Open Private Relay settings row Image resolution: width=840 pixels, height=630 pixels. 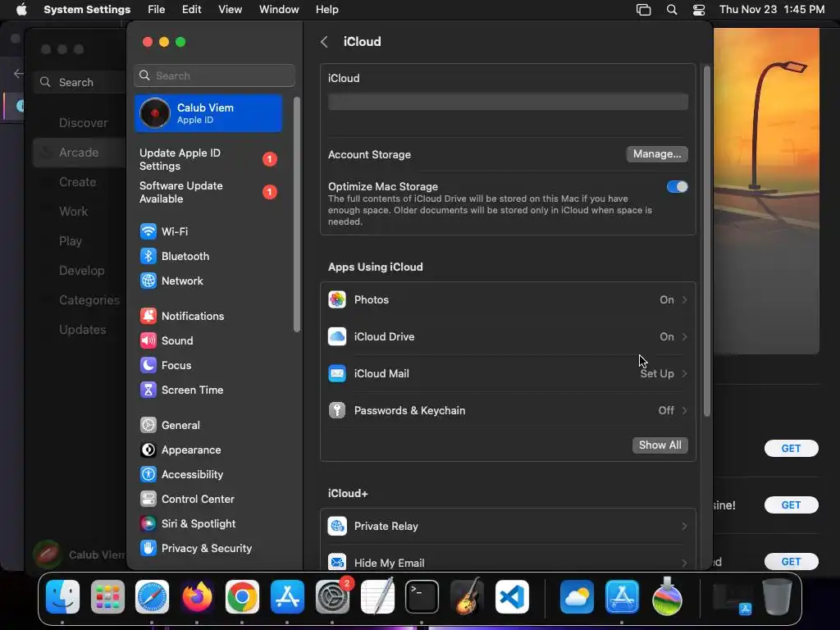click(x=508, y=527)
